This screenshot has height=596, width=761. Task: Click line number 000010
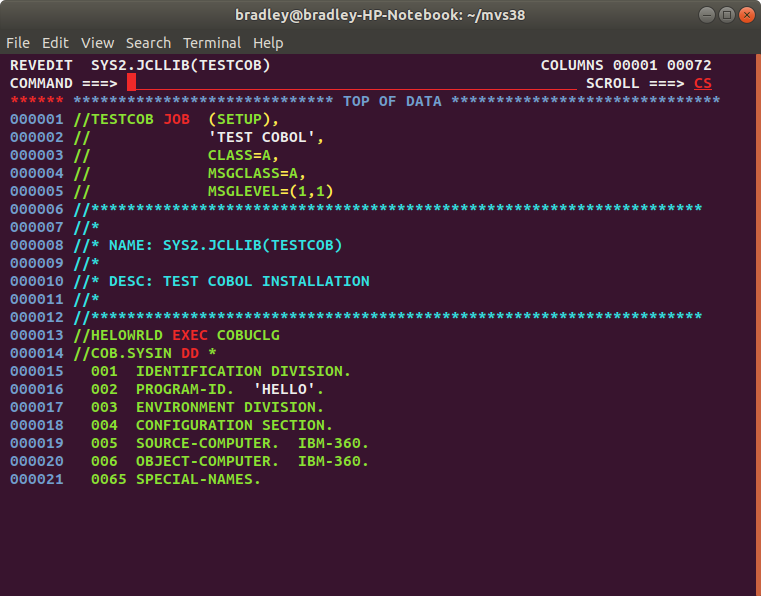37,281
